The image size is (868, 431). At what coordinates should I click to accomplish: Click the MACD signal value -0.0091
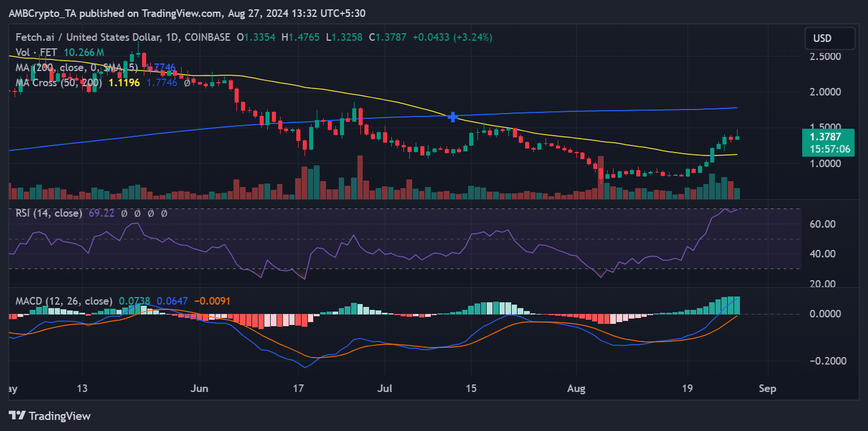(x=212, y=301)
